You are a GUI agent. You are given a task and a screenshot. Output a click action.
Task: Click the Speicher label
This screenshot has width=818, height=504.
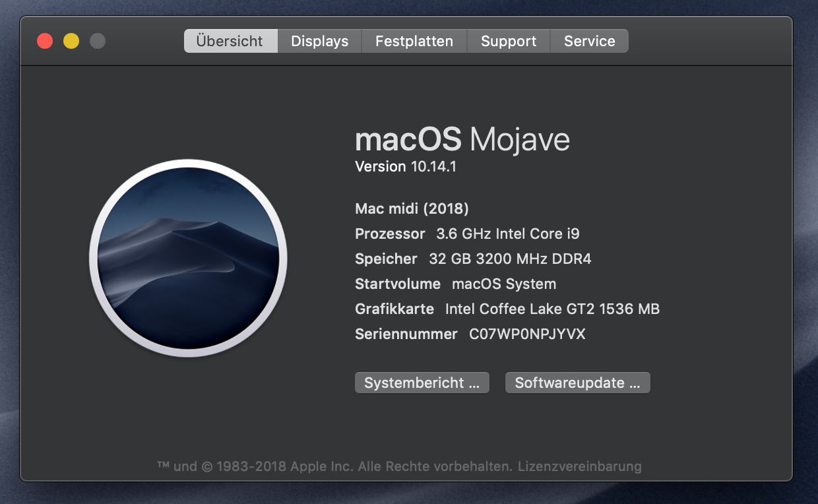point(386,259)
